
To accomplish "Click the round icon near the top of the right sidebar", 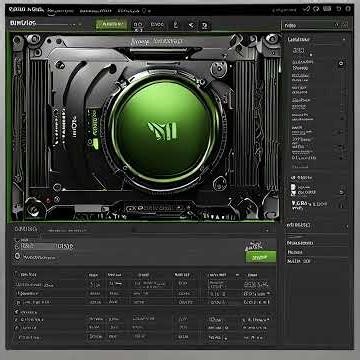I will [x=341, y=63].
